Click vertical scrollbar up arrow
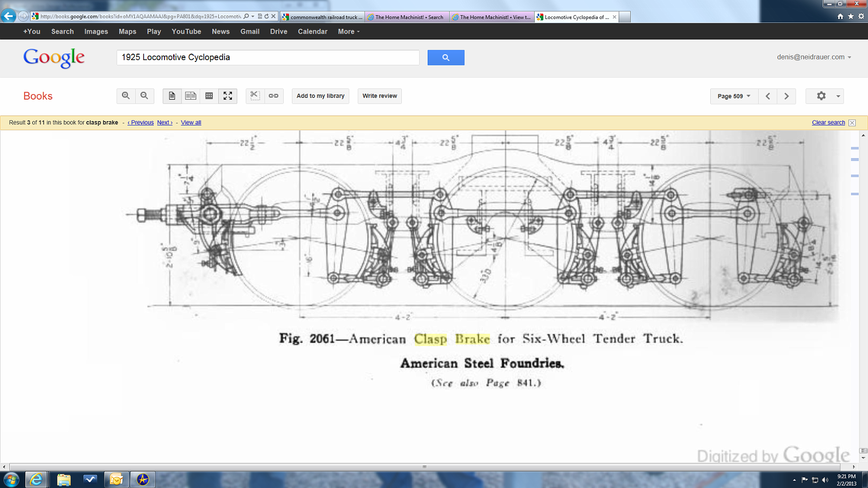The width and height of the screenshot is (868, 488). (x=863, y=135)
